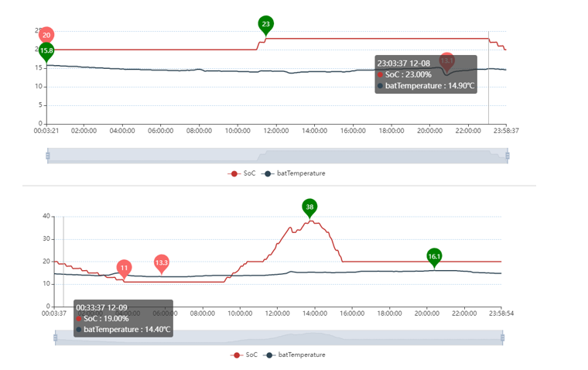Screen dimensions: 588x370
Task: Click the green marker pin labeled 15.8
Action: (x=46, y=51)
